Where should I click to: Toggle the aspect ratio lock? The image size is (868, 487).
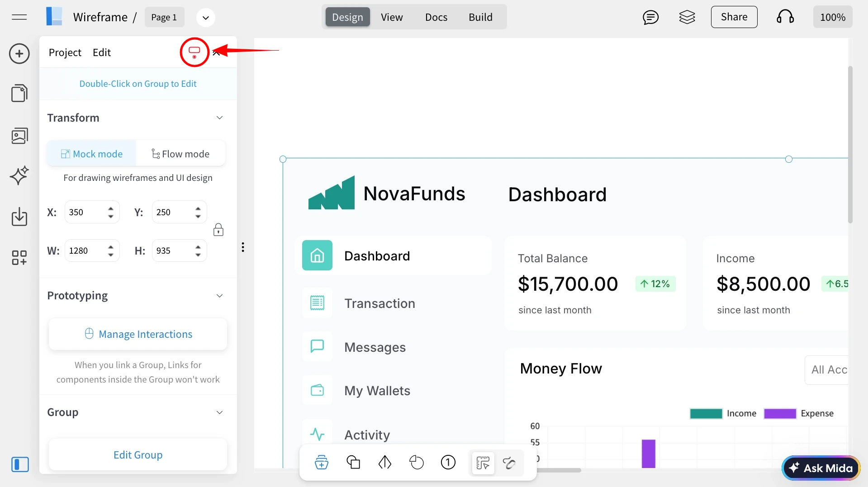pyautogui.click(x=218, y=230)
